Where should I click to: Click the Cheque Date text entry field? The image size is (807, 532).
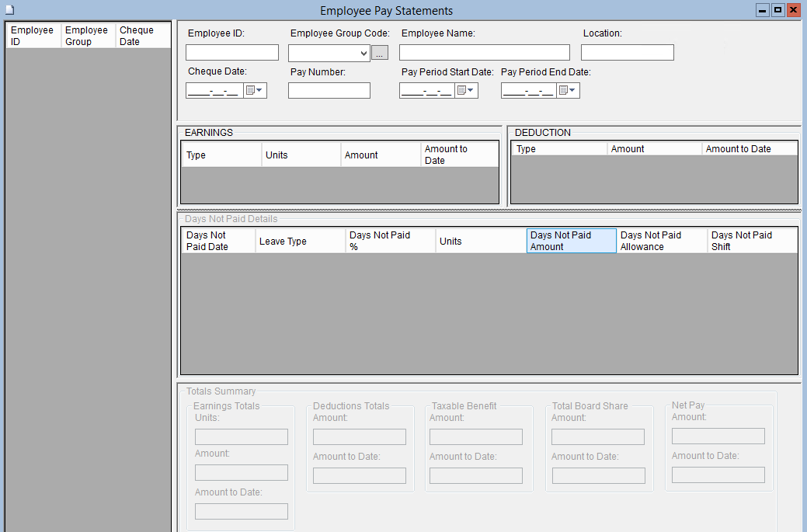pos(214,91)
